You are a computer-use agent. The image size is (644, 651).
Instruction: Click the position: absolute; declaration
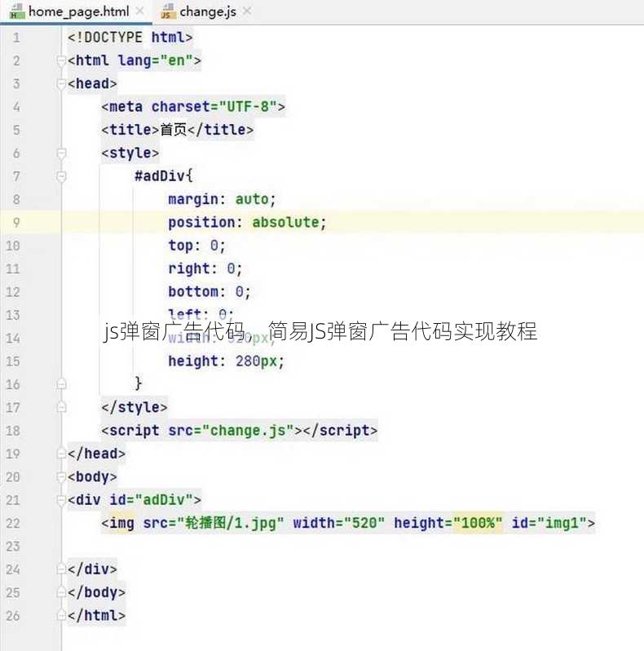pyautogui.click(x=247, y=223)
